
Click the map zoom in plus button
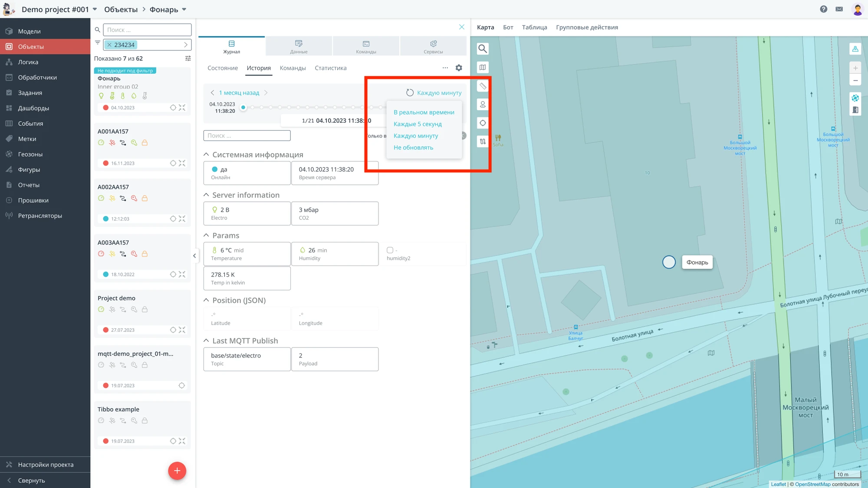[x=855, y=68]
